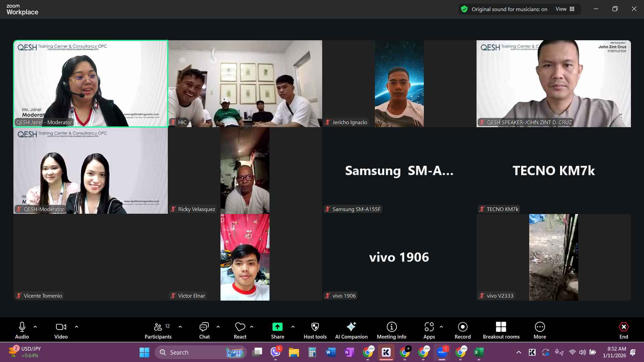
Task: Open the K app on the taskbar
Action: 386,352
